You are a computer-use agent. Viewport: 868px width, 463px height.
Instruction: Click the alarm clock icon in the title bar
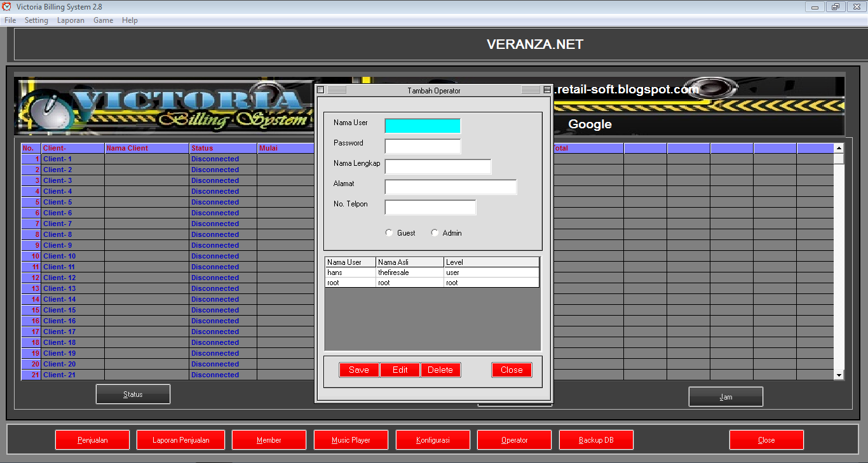6,6
